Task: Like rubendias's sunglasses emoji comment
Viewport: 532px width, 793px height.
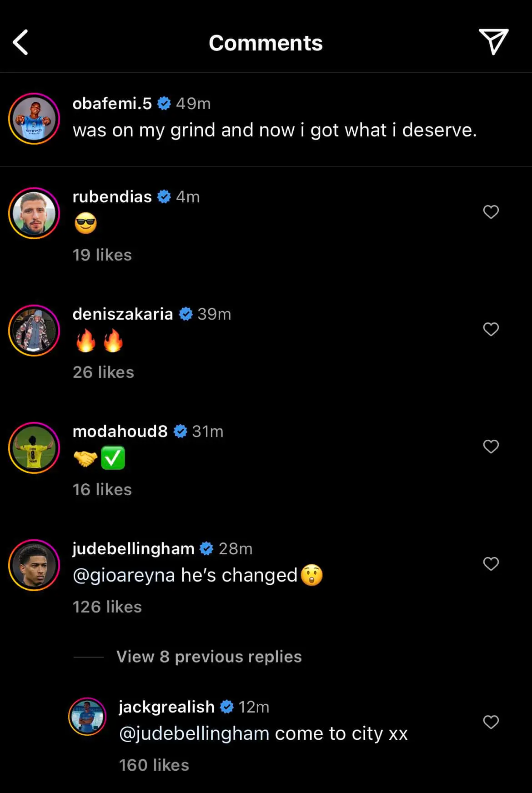Action: (491, 211)
